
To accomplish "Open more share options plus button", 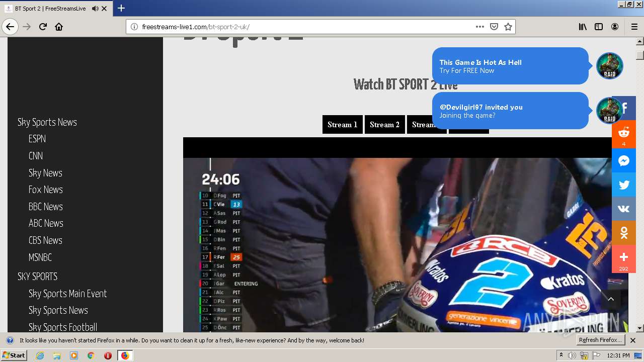I will (x=624, y=258).
